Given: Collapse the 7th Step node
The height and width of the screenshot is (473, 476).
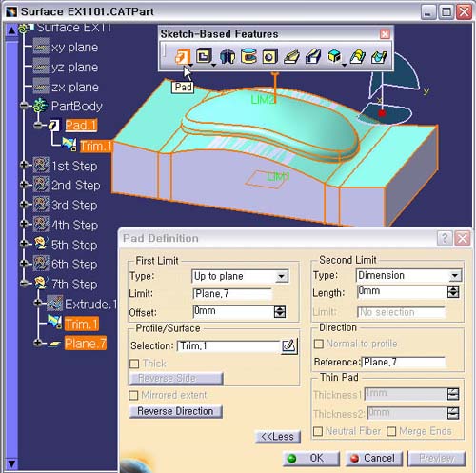Looking at the screenshot, I should (24, 284).
